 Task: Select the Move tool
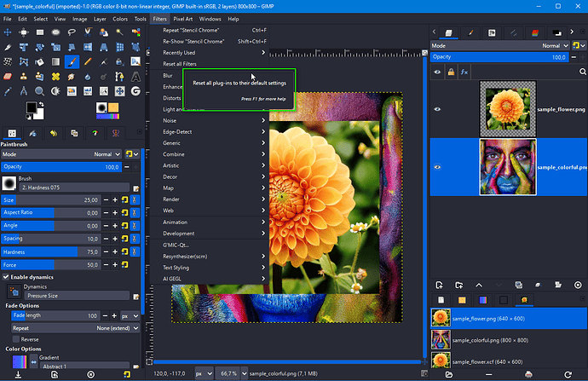pos(8,31)
